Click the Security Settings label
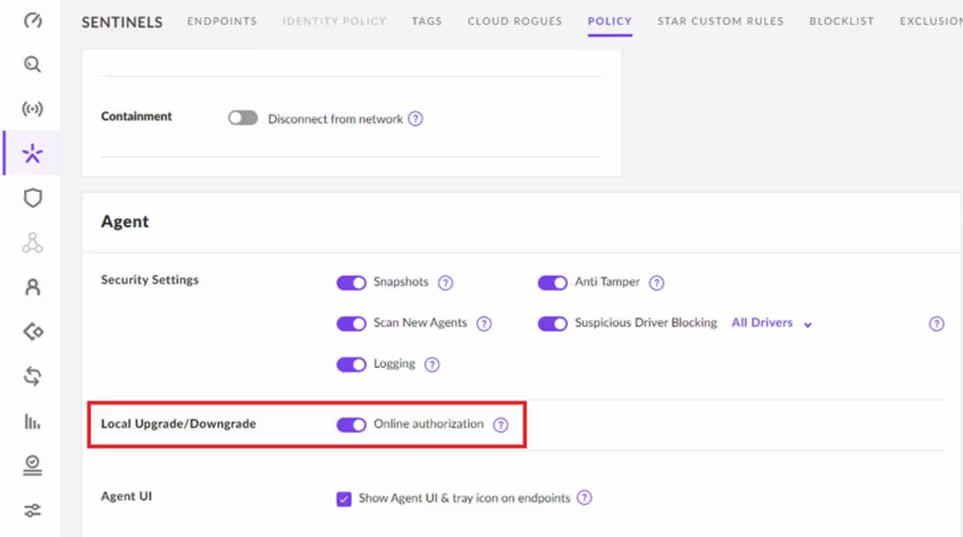 click(x=150, y=280)
